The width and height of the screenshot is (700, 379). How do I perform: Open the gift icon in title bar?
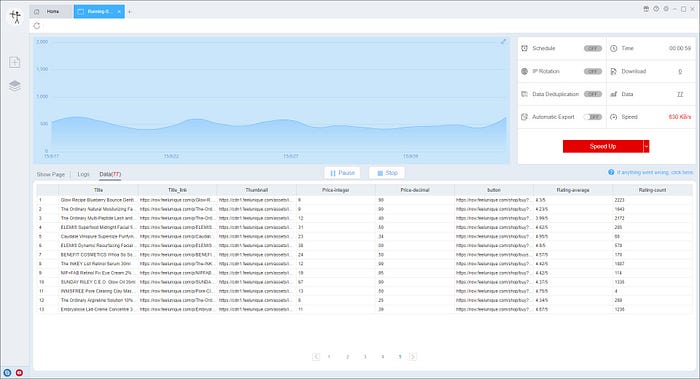click(646, 9)
